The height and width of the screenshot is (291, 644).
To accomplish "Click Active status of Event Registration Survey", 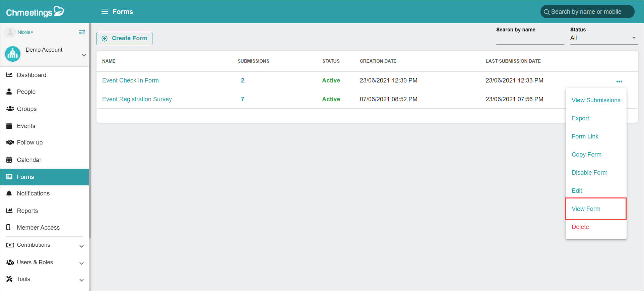I will click(331, 99).
